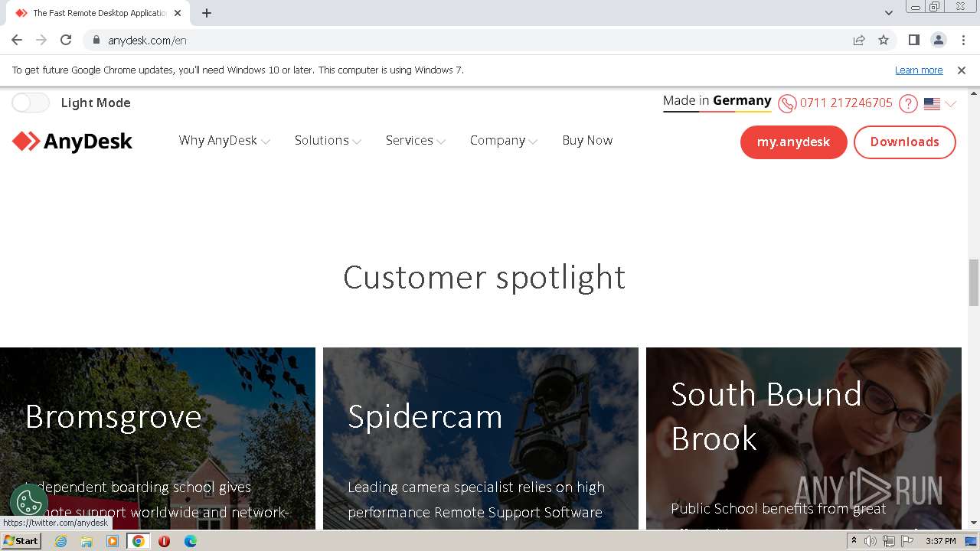Open a new tab
980x551 pixels.
pos(207,13)
